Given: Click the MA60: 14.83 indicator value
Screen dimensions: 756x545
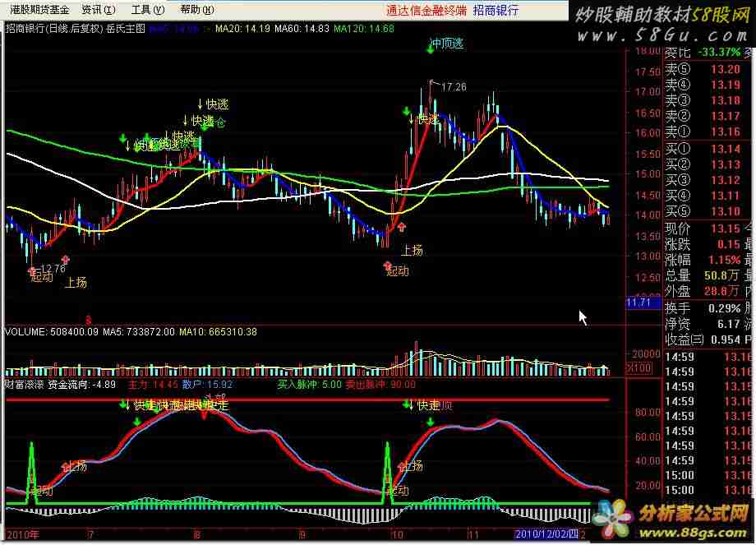Looking at the screenshot, I should (302, 29).
